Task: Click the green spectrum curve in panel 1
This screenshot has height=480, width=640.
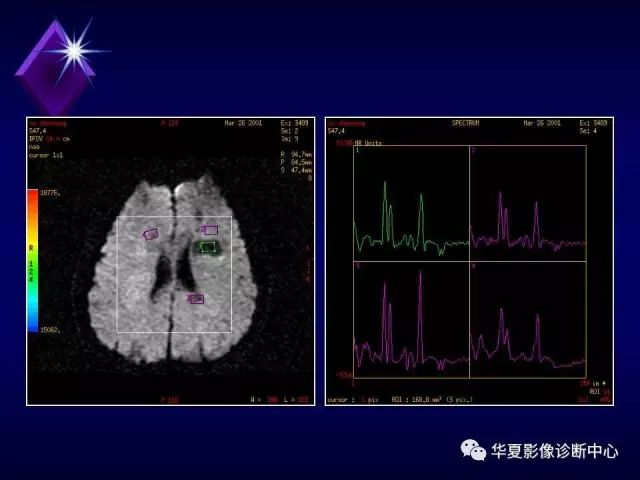Action: [x=411, y=218]
